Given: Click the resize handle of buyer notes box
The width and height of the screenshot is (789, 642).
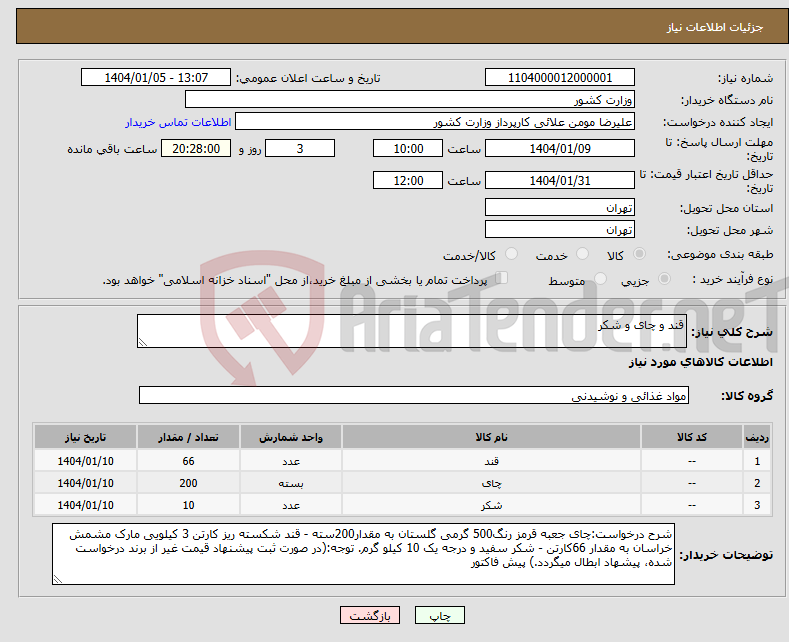Looking at the screenshot, I should point(58,579).
